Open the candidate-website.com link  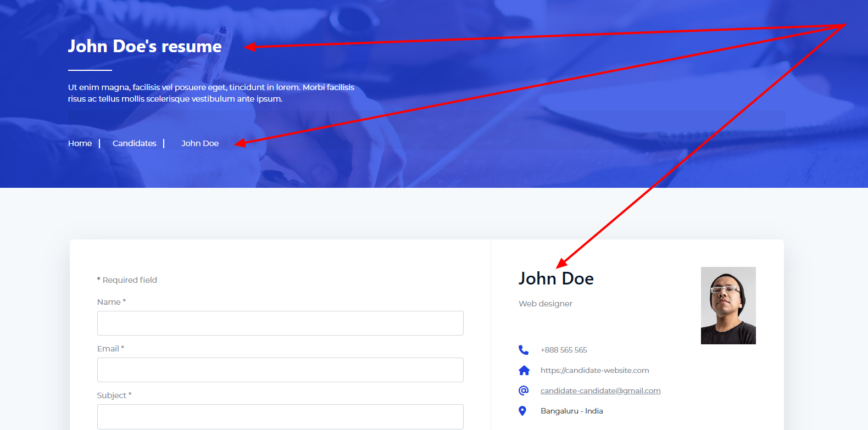click(594, 370)
